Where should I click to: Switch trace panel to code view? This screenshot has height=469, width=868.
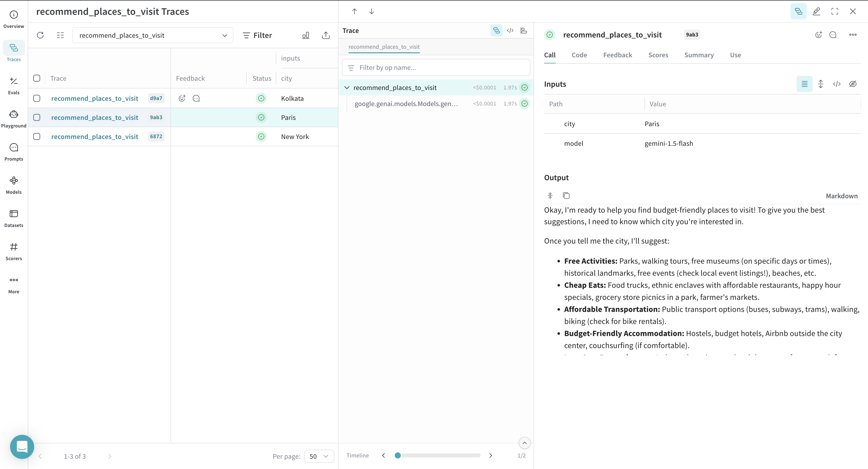510,31
